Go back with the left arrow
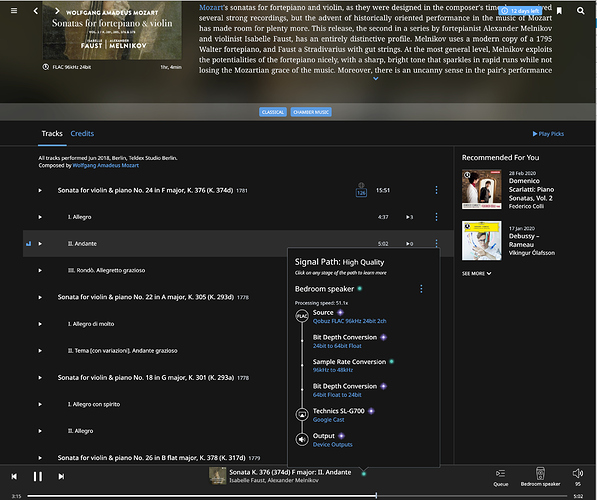597x500 pixels. (x=36, y=11)
